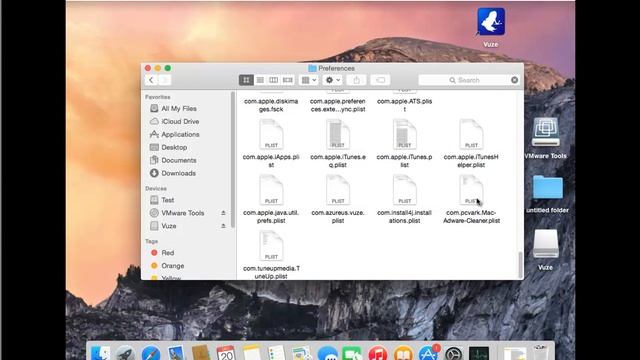Click the sidebar vertical scrollbar
This screenshot has height=360, width=640.
(x=233, y=160)
